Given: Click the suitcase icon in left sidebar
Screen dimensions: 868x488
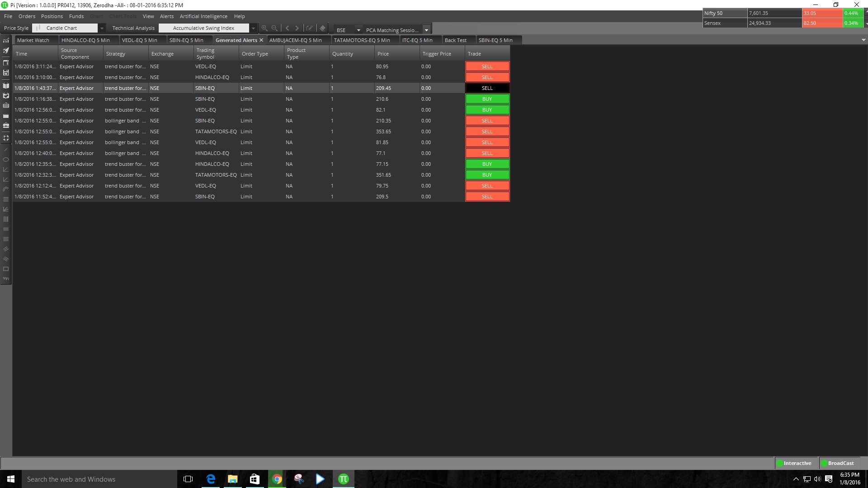Looking at the screenshot, I should [x=6, y=125].
